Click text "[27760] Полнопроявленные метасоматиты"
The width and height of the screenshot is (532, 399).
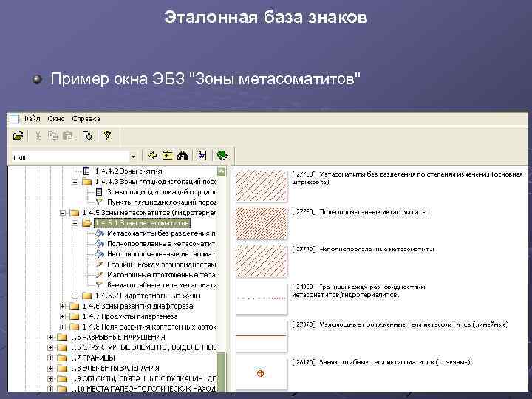tap(359, 212)
